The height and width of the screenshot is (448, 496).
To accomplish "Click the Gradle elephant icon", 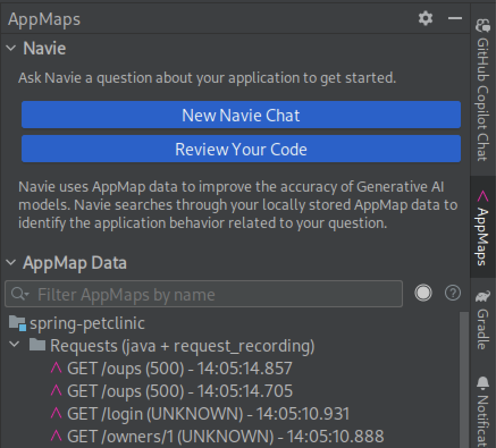I will coord(483,297).
